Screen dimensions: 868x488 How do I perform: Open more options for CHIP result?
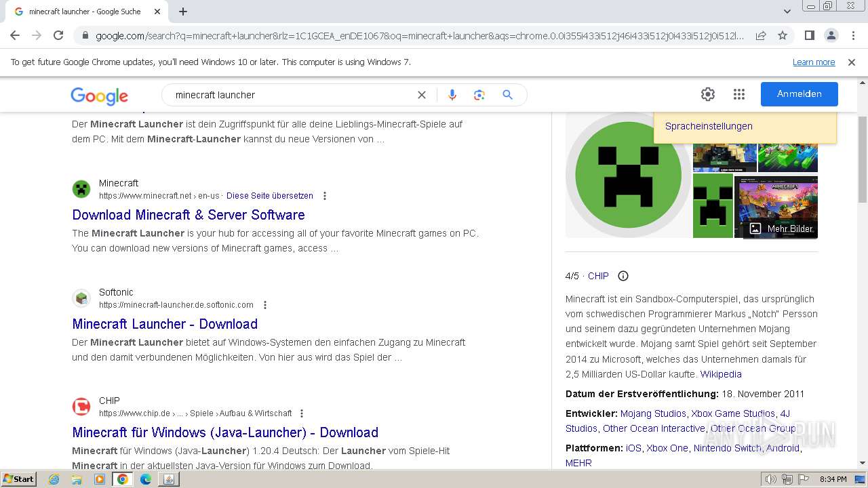(302, 413)
